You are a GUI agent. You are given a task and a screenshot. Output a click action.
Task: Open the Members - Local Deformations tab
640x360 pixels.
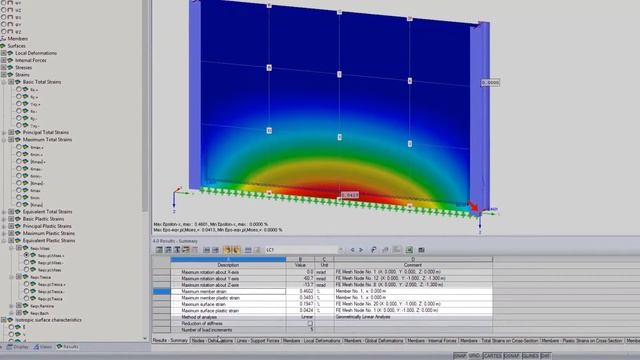click(x=311, y=340)
